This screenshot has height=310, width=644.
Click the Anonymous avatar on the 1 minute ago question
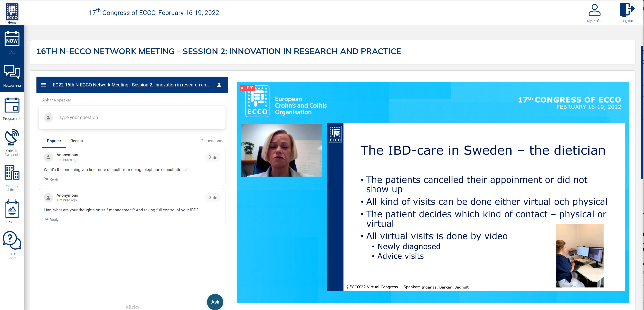pyautogui.click(x=48, y=198)
